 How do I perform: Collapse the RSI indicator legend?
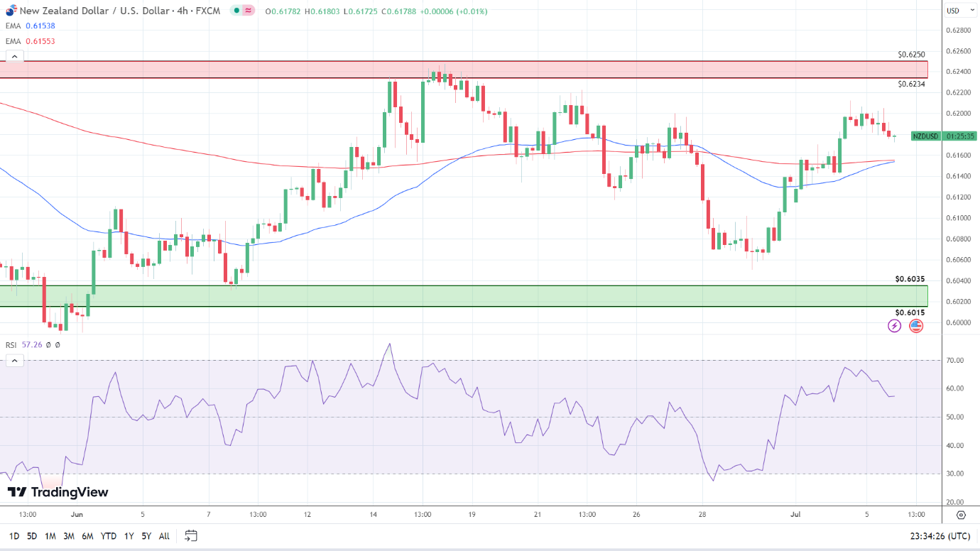tap(15, 361)
